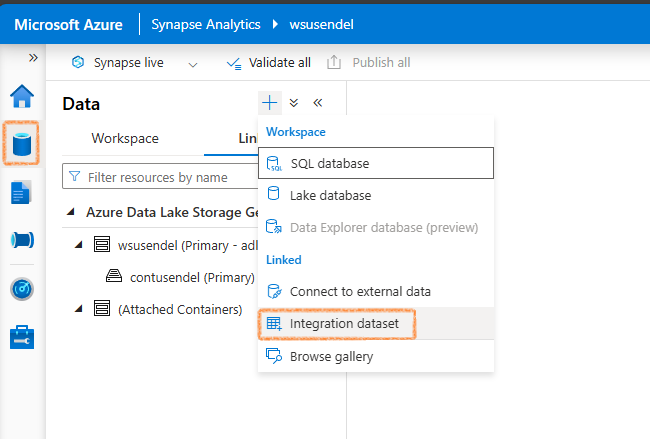The image size is (650, 439).
Task: Select the wsusendel (Primary) storage account
Action: click(187, 245)
